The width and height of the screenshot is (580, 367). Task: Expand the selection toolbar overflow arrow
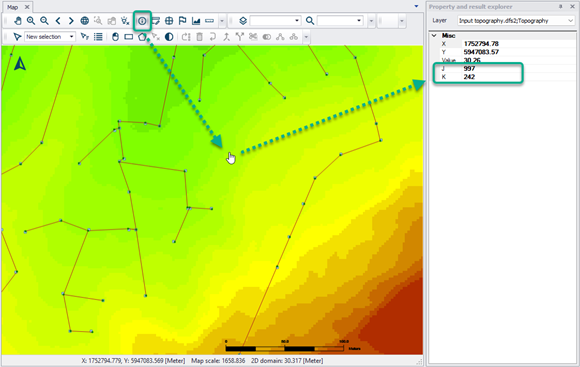[306, 37]
